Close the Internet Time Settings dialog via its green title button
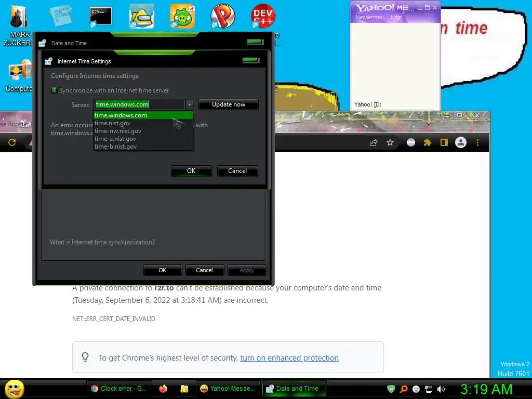The height and width of the screenshot is (399, 532). (x=251, y=60)
